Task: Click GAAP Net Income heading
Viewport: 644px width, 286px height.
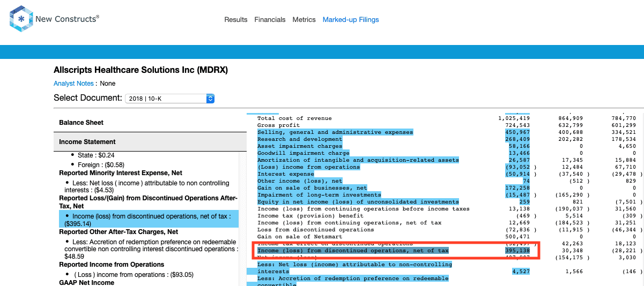Action: tap(87, 282)
